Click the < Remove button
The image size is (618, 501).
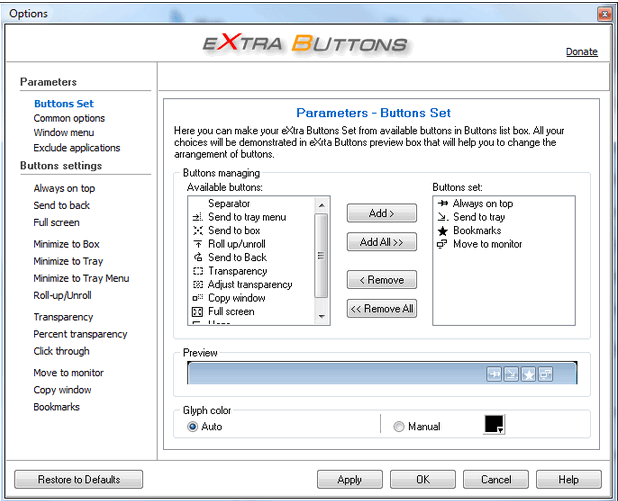(x=382, y=280)
